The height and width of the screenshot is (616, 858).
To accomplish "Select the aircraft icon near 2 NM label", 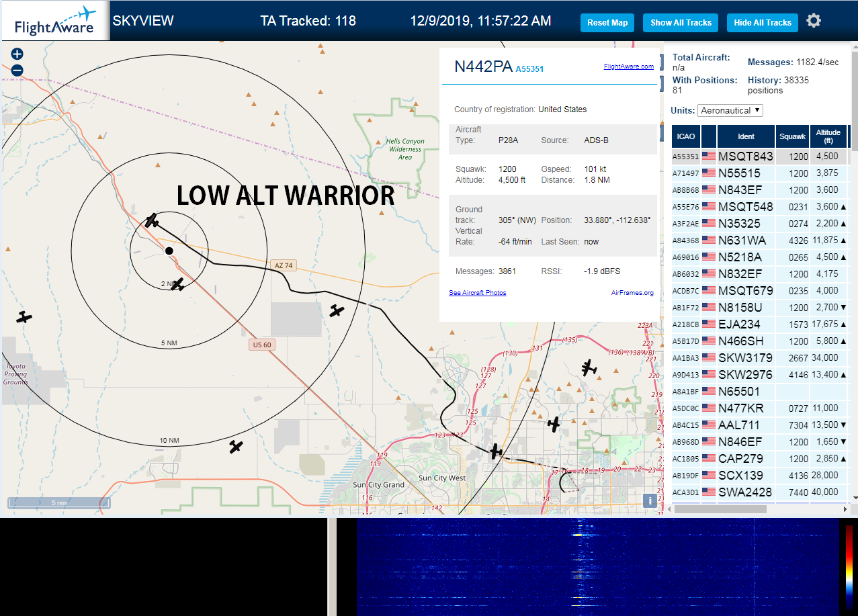I will pyautogui.click(x=177, y=285).
